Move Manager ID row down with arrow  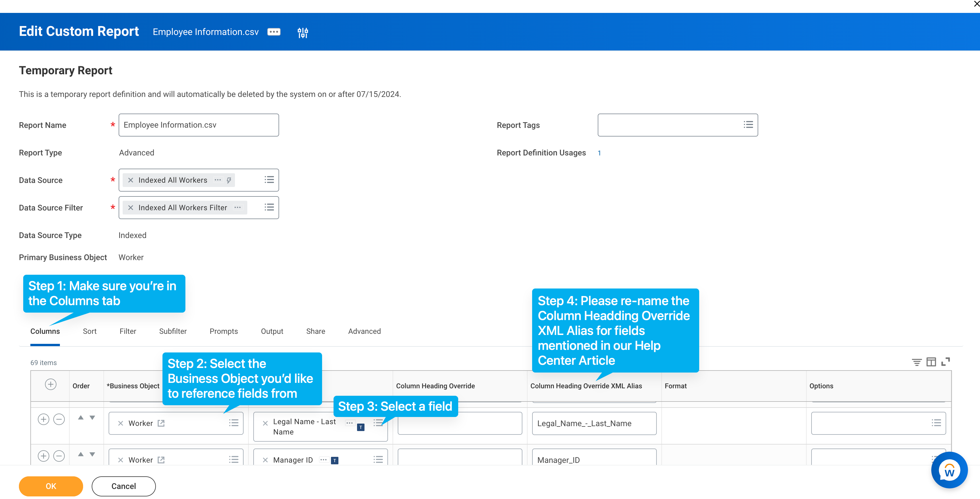coord(92,455)
